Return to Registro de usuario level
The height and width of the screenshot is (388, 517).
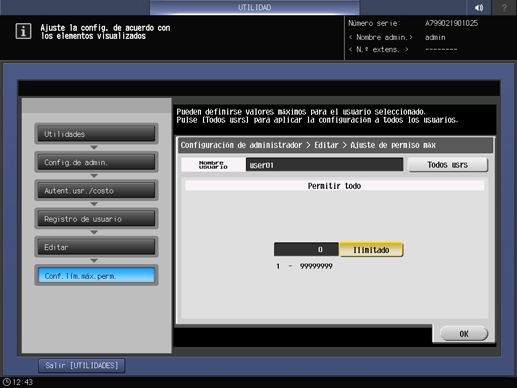(96, 219)
